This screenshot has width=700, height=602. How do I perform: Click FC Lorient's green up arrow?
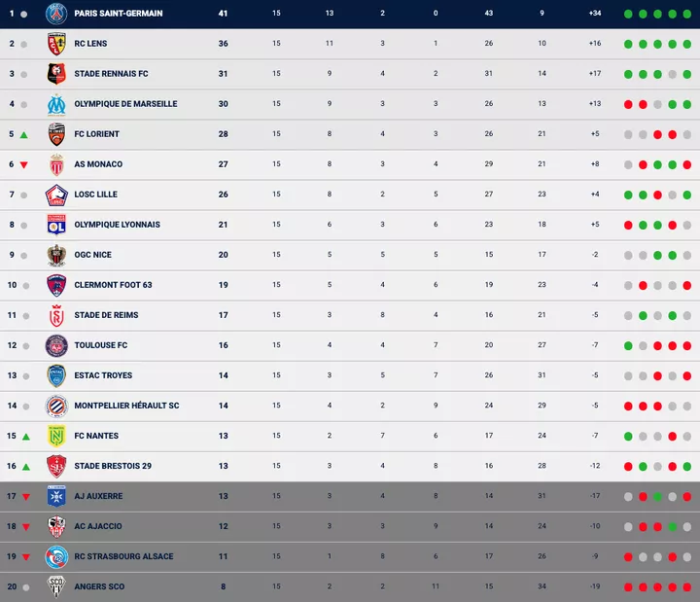24,135
